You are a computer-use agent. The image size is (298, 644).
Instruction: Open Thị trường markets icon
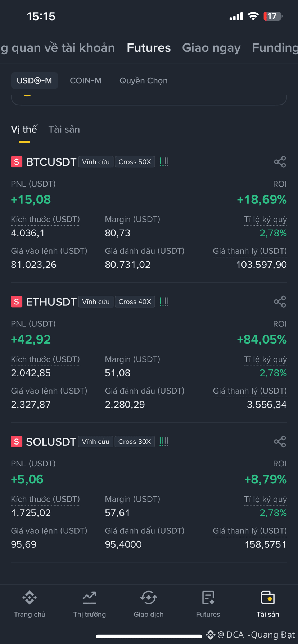tap(89, 598)
